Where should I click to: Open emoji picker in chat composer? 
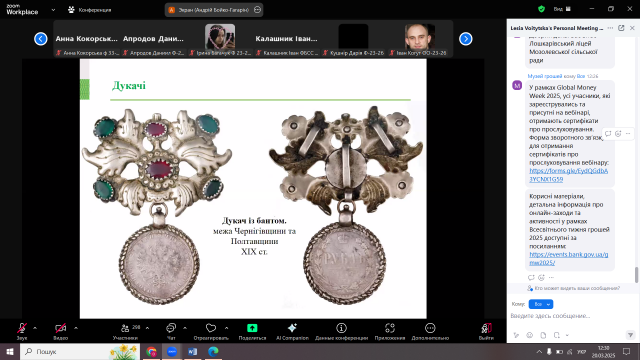530,335
